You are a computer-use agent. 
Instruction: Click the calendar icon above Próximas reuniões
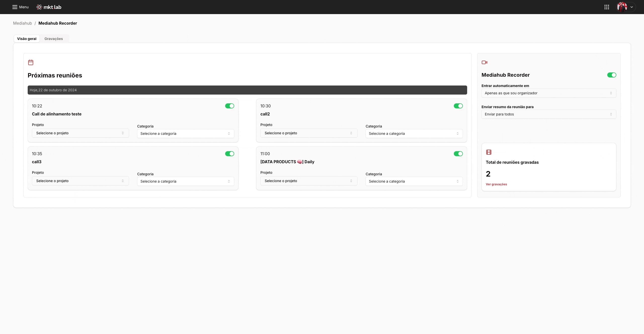[x=31, y=62]
